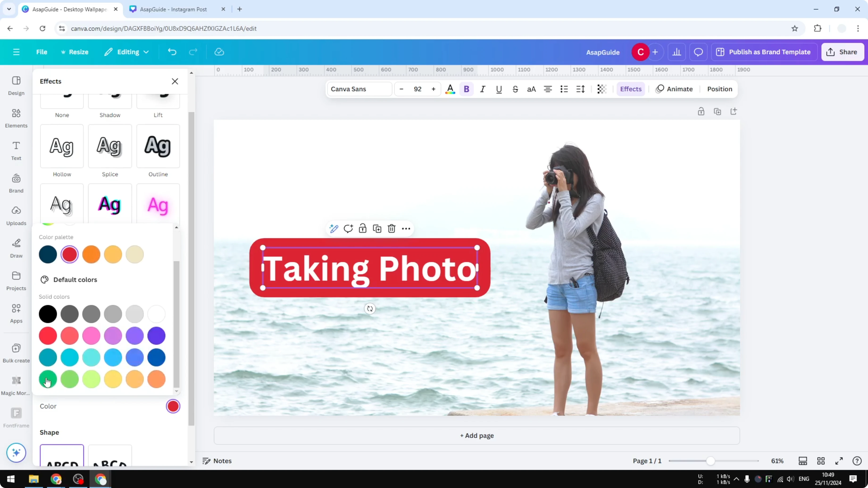Viewport: 868px width, 488px height.
Task: Duplicate the text box using copy icon
Action: click(377, 228)
